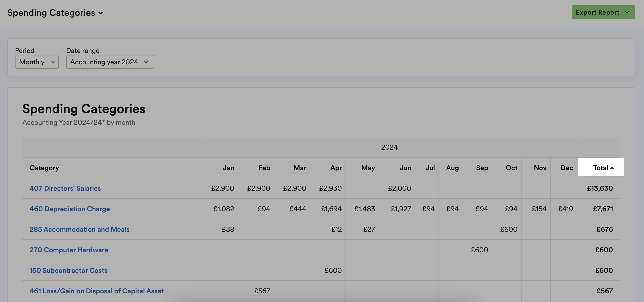Click the 2024 year group header
The height and width of the screenshot is (302, 644).
pyautogui.click(x=389, y=147)
